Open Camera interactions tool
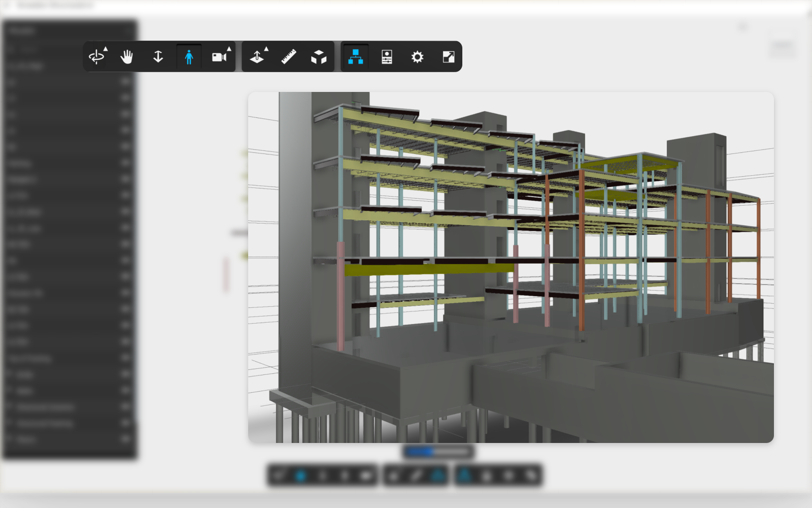The width and height of the screenshot is (812, 508). click(x=220, y=56)
